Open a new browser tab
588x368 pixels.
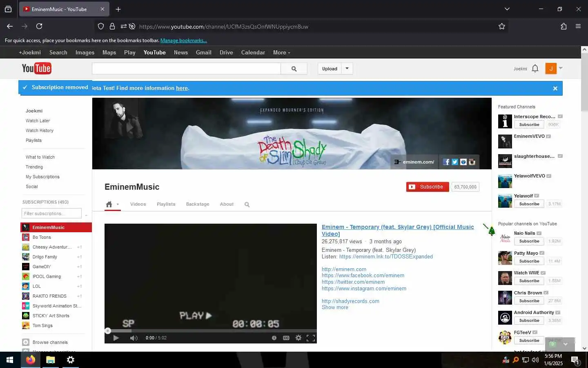(118, 9)
